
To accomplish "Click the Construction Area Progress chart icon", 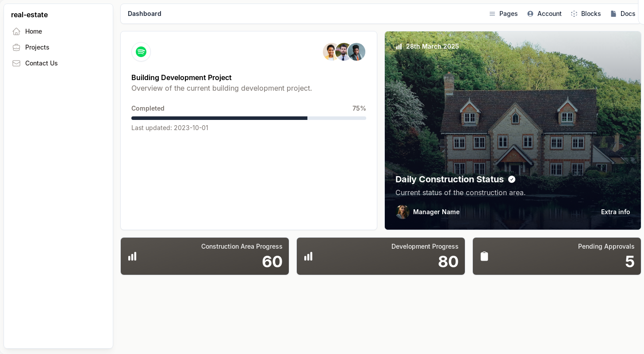I will pos(132,256).
